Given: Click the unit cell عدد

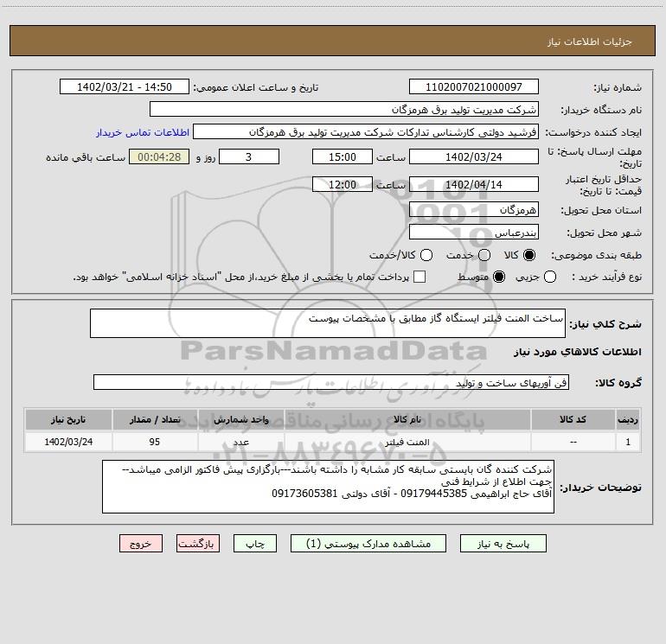Looking at the screenshot, I should click(x=240, y=442).
